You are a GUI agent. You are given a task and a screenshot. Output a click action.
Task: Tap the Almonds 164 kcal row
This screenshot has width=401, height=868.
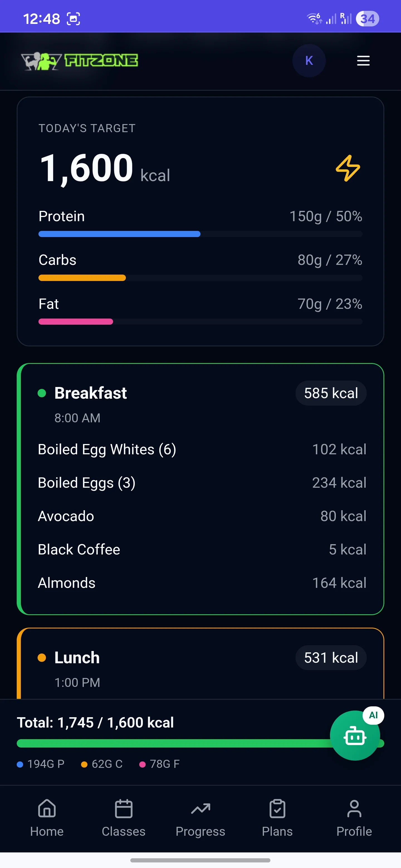point(202,583)
